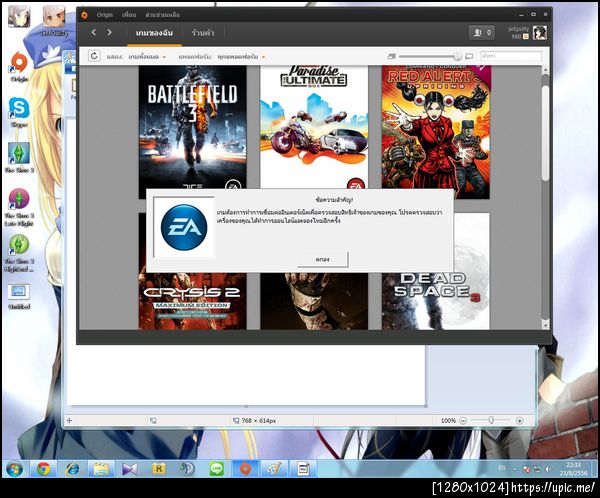Switch to Origin via its taskbar icon
The width and height of the screenshot is (600, 498).
(x=245, y=469)
